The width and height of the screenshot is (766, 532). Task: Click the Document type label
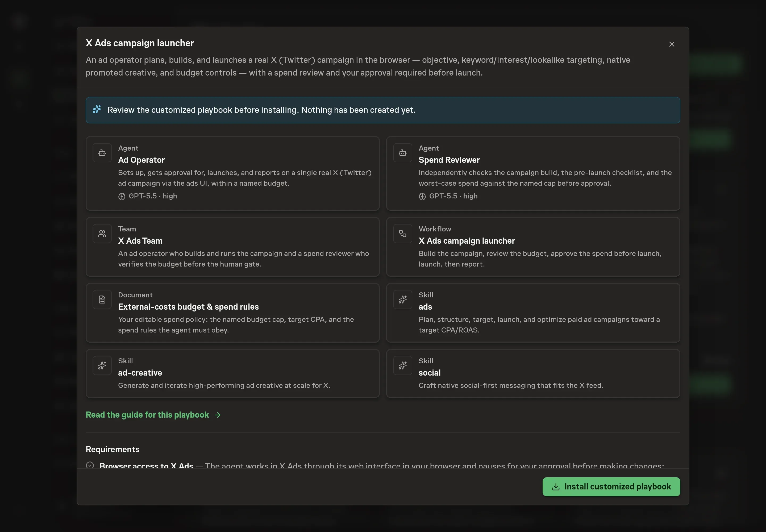(135, 295)
